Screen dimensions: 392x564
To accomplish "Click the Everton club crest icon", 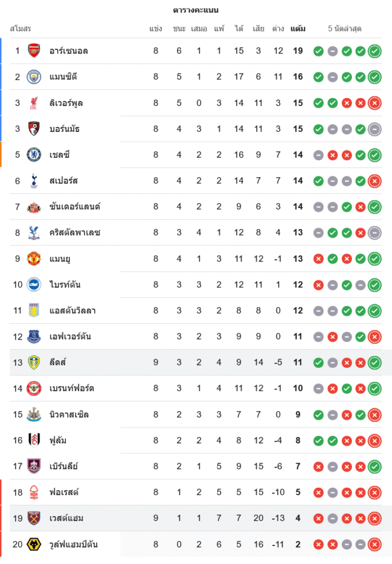I will [34, 337].
